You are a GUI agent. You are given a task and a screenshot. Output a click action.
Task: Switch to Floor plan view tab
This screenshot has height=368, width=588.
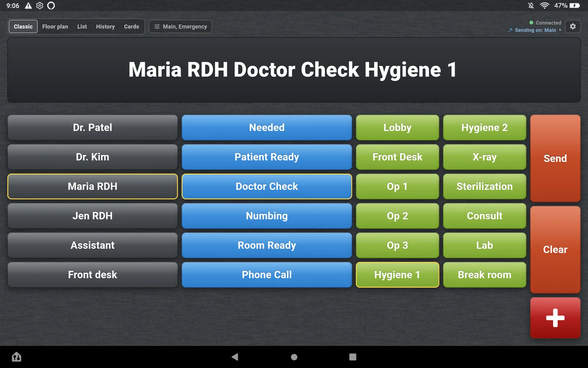[55, 26]
